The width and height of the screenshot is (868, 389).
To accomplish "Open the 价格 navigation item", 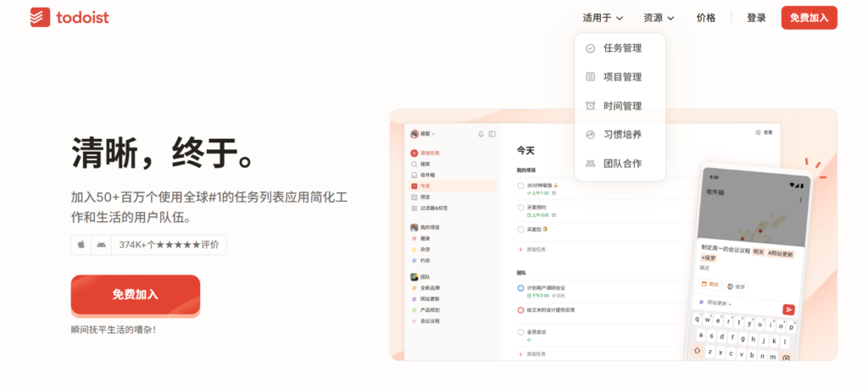I will (x=705, y=18).
